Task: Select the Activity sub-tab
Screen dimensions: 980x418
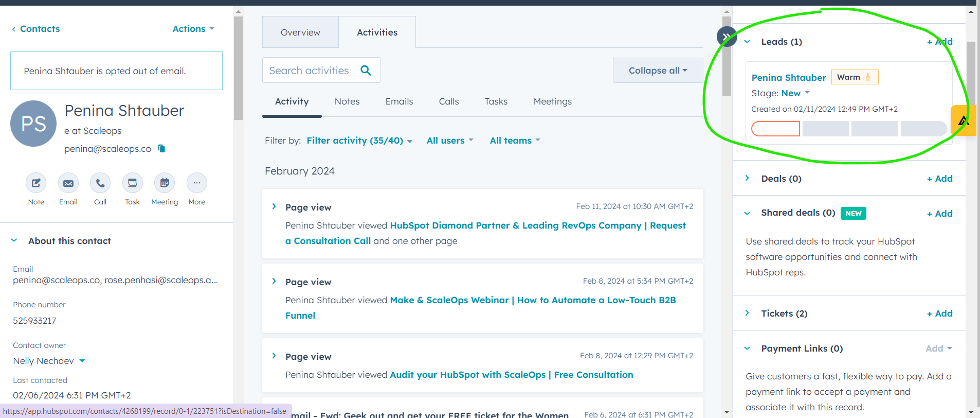Action: tap(292, 101)
